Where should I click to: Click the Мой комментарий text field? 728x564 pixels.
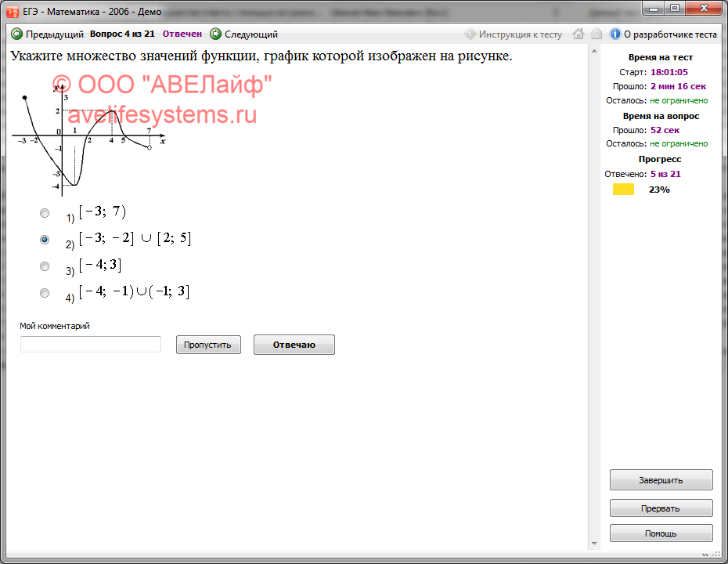coord(91,345)
